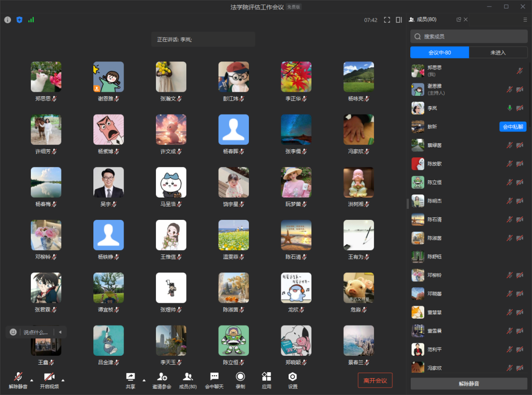Open the meeting info icon
The image size is (532, 395).
pyautogui.click(x=7, y=20)
